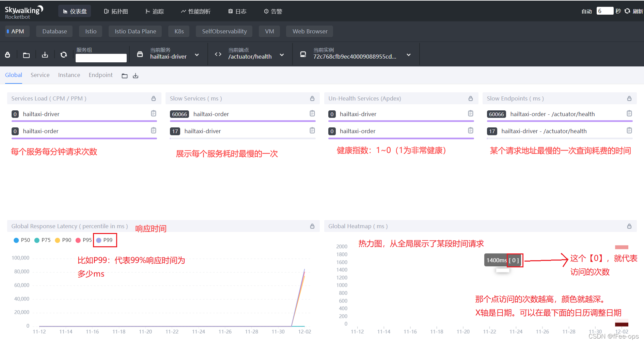Copy hailtaxi-driver in Services Load panel
The image size is (644, 343).
point(154,113)
